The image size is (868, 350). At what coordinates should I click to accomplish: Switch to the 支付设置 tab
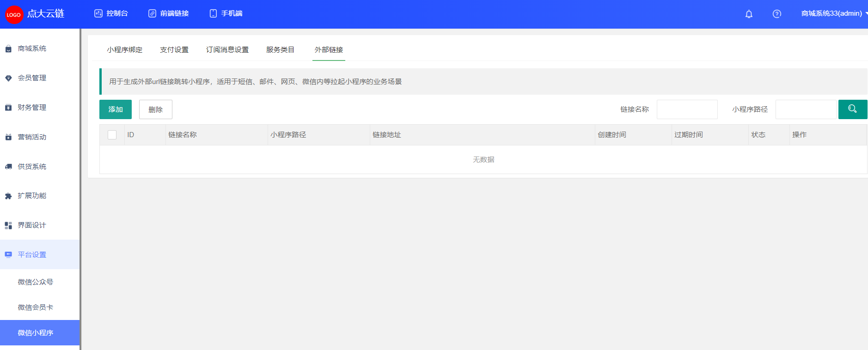coord(174,49)
